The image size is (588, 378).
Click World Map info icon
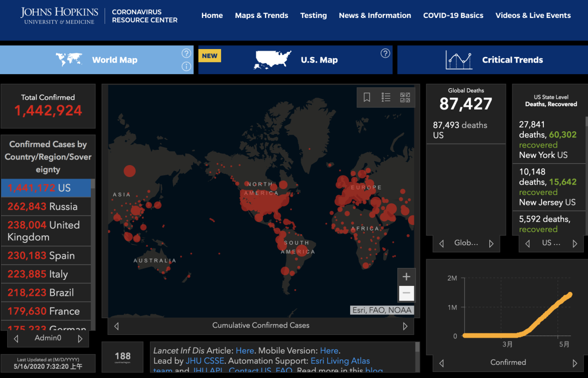[x=186, y=66]
